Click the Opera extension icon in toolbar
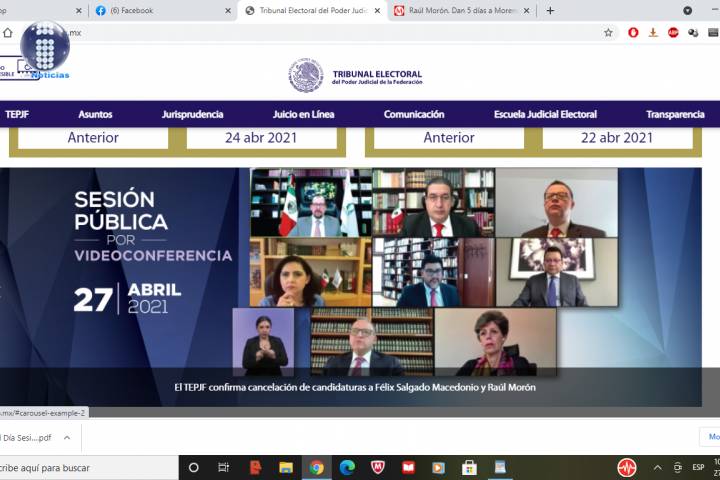Image resolution: width=720 pixels, height=480 pixels. (x=633, y=32)
